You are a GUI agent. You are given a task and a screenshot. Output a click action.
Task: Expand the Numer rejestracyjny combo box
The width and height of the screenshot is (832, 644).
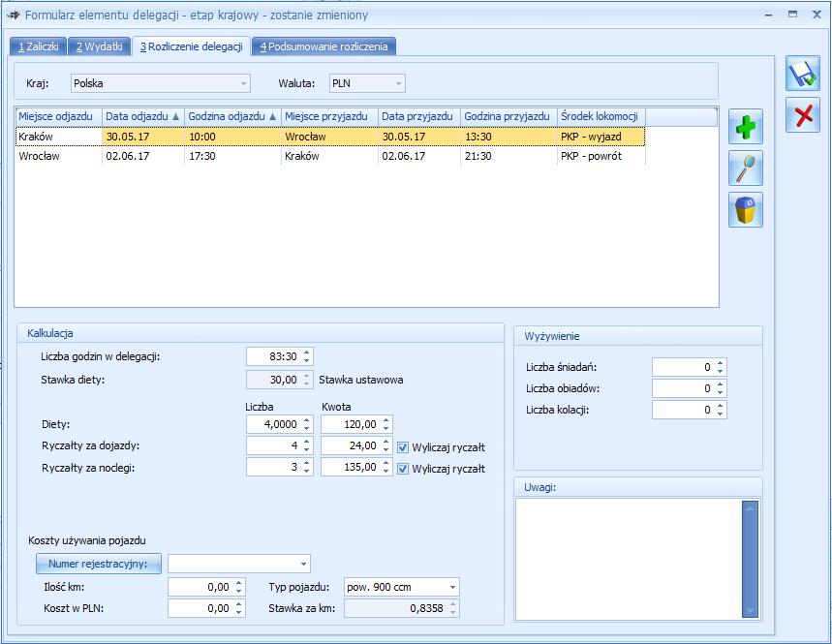tap(303, 564)
